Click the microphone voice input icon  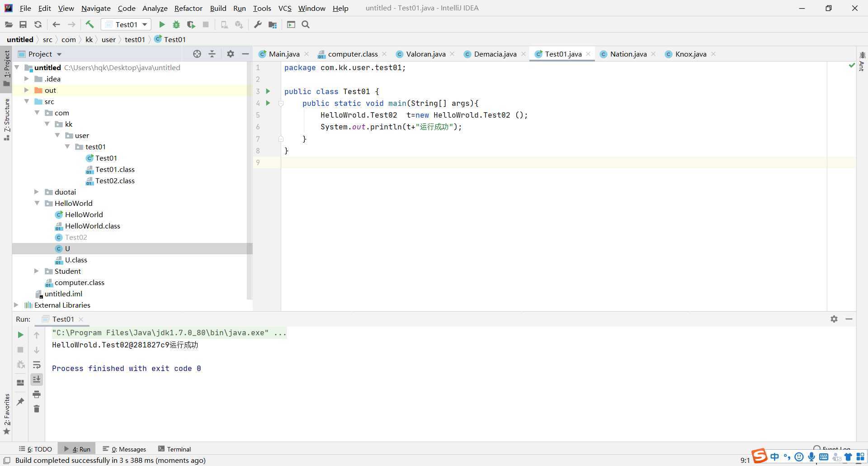coord(812,457)
